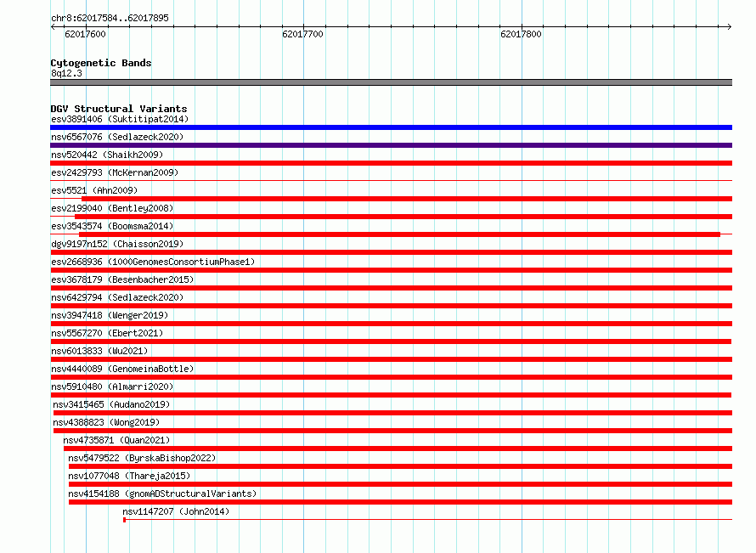This screenshot has width=756, height=553.
Task: Click nsv3415465 (Audano2019) label
Action: point(111,404)
